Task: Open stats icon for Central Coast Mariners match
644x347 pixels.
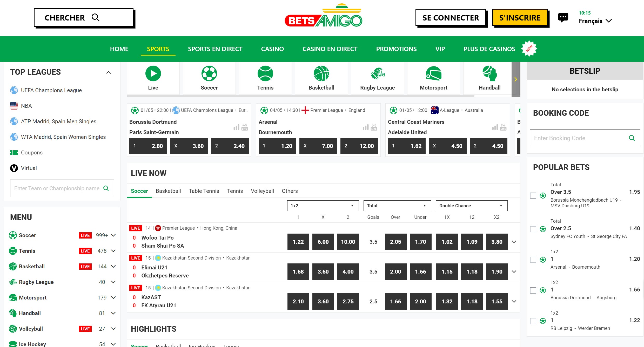Action: 495,127
